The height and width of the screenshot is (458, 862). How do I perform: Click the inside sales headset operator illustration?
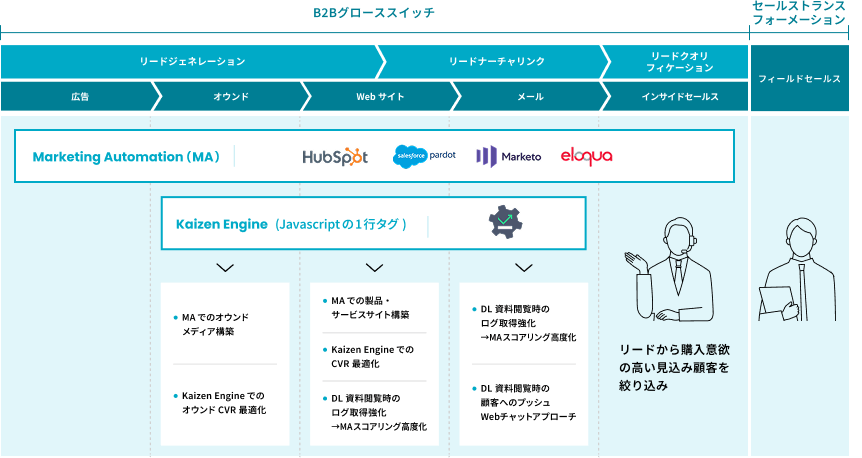pos(670,269)
